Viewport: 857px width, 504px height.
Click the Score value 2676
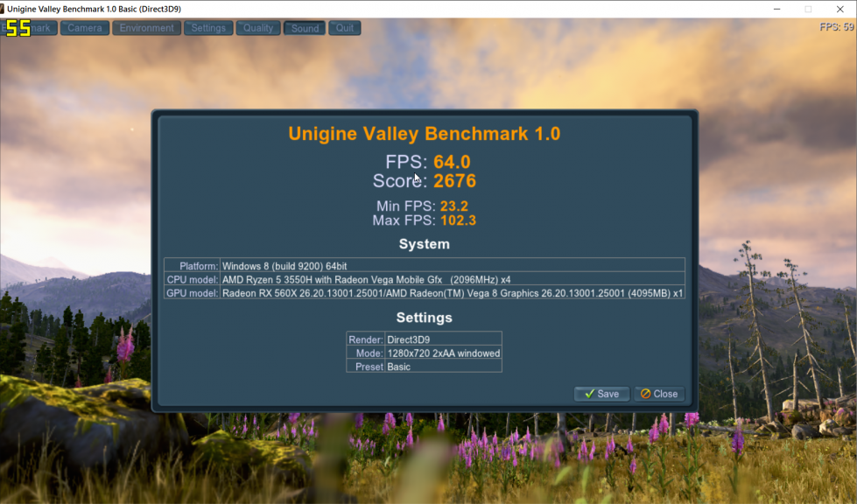coord(454,181)
